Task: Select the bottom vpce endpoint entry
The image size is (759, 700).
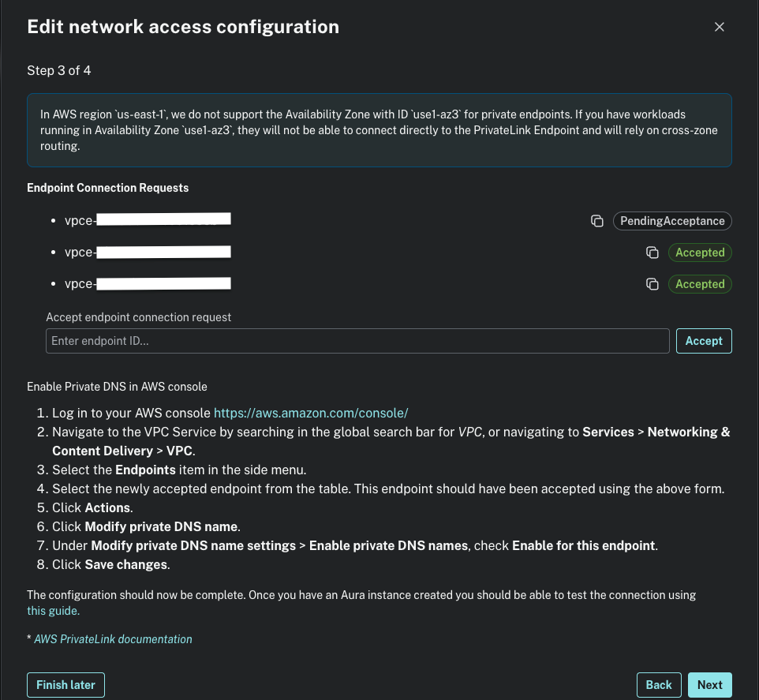Action: click(148, 283)
